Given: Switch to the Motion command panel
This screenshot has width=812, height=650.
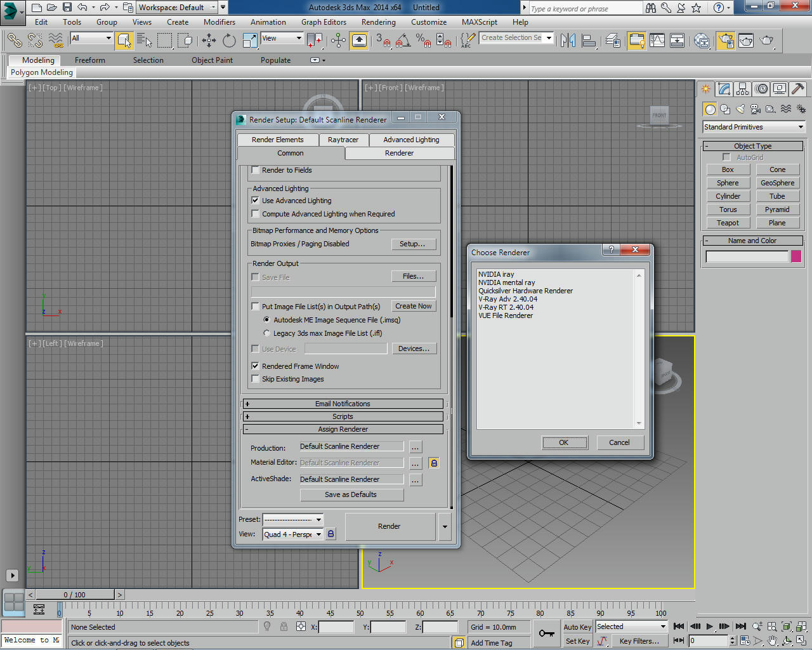Looking at the screenshot, I should pos(762,89).
